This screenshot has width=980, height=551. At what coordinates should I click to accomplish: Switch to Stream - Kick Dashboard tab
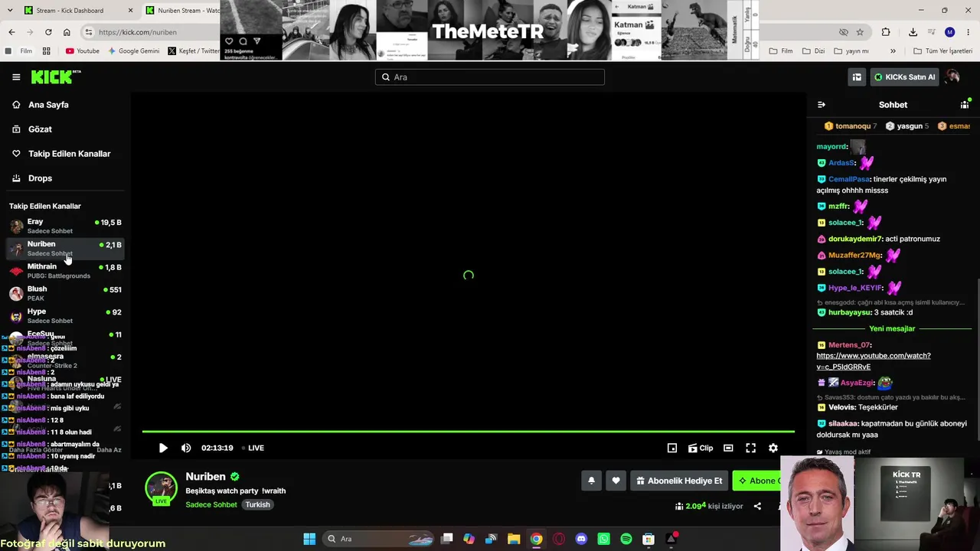tap(70, 11)
